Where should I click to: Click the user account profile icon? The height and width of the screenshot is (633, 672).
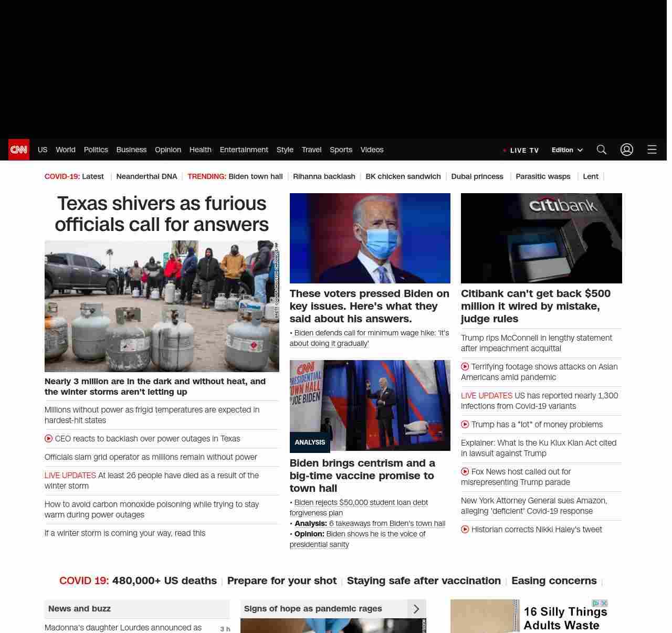(x=627, y=150)
